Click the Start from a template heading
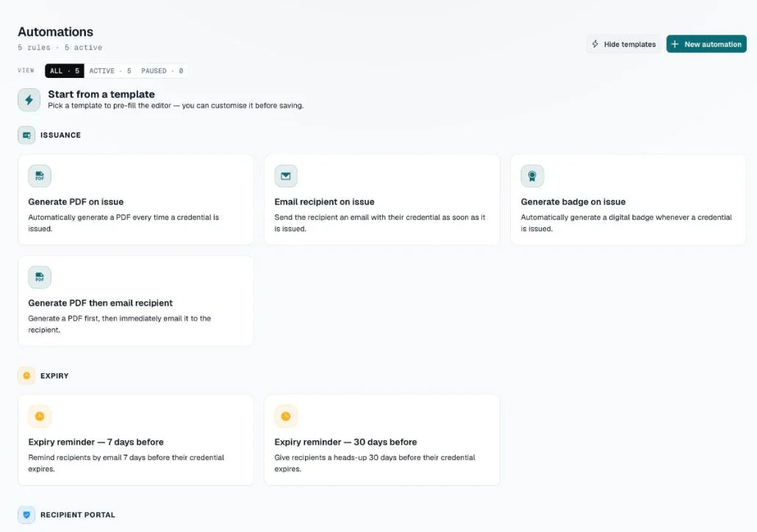 click(x=101, y=94)
